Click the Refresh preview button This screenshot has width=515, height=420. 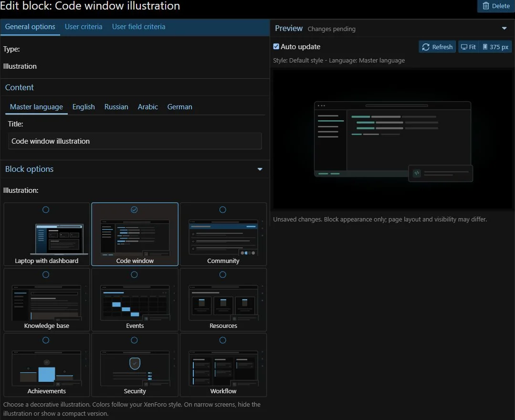(437, 47)
